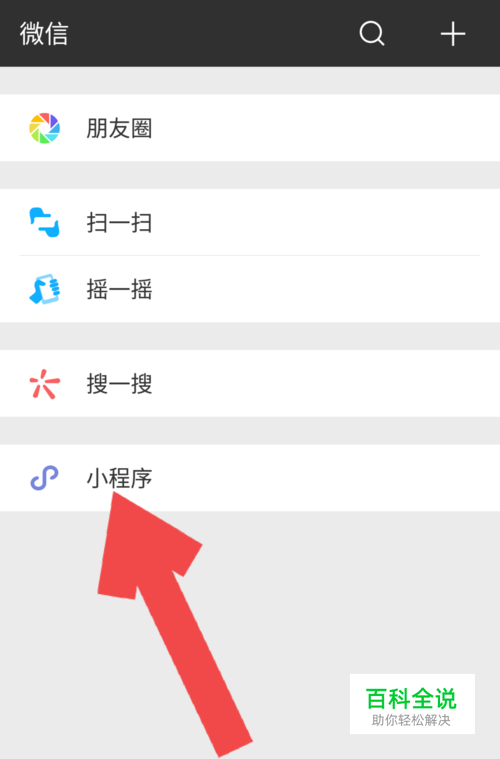500x759 pixels.
Task: Click the 助你轻松解决 subtitle text
Action: point(411,720)
